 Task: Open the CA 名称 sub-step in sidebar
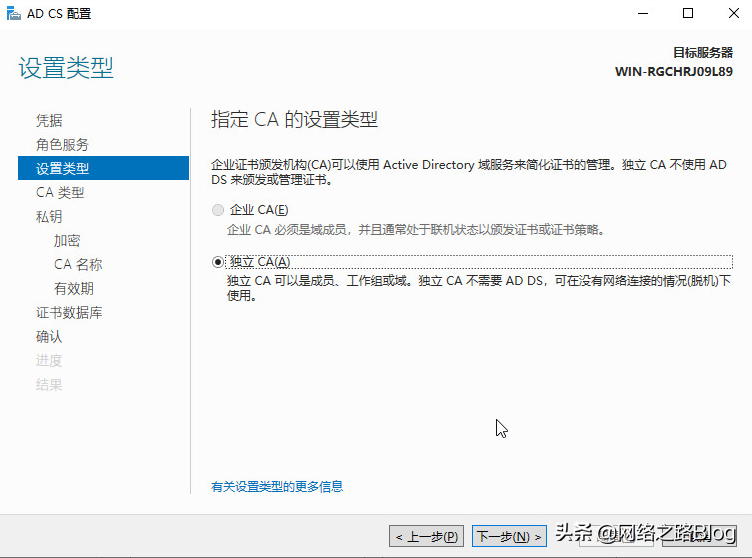pyautogui.click(x=78, y=264)
